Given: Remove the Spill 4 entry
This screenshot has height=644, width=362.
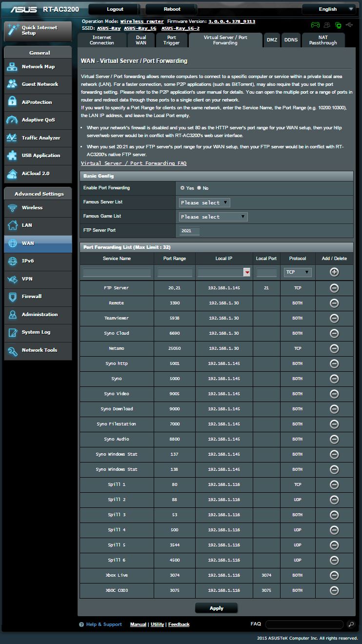Looking at the screenshot, I should [334, 530].
